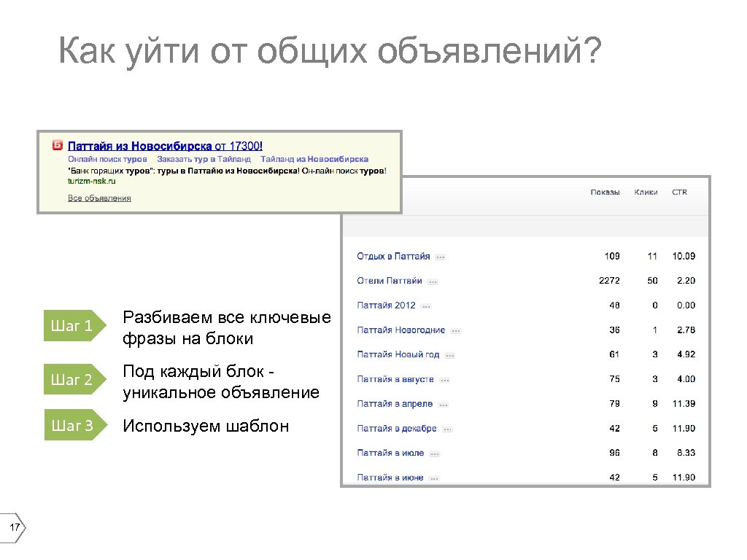Image resolution: width=747 pixels, height=560 pixels.
Task: Click the ellipsis icon beside "Паттайя в декабре"
Action: click(449, 428)
